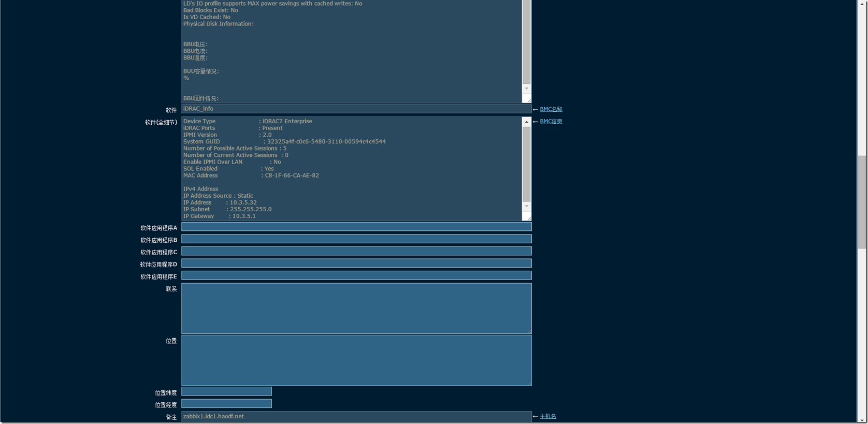Focus the 软件应用程序B input field
The height and width of the screenshot is (424, 868).
[x=356, y=239]
